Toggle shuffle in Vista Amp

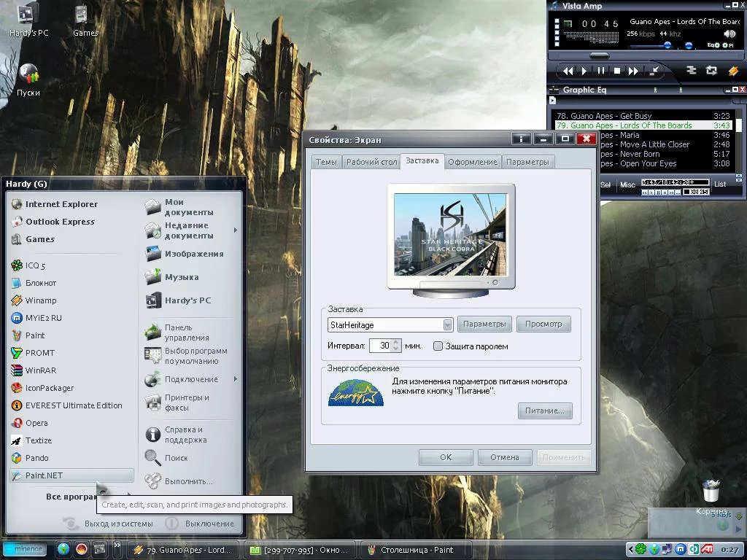click(x=692, y=71)
